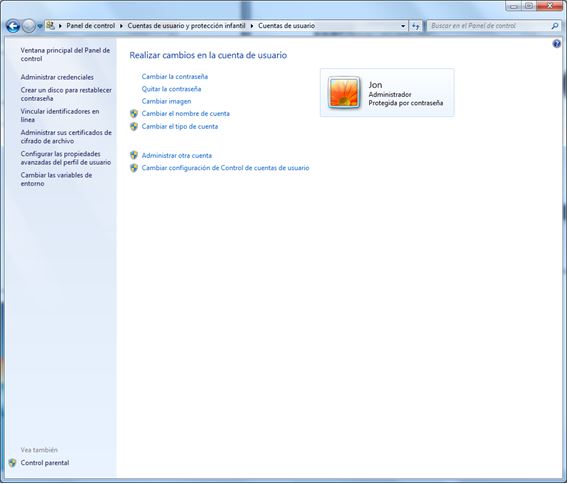568x484 pixels.
Task: Click the Forward navigation arrow button
Action: coord(29,26)
